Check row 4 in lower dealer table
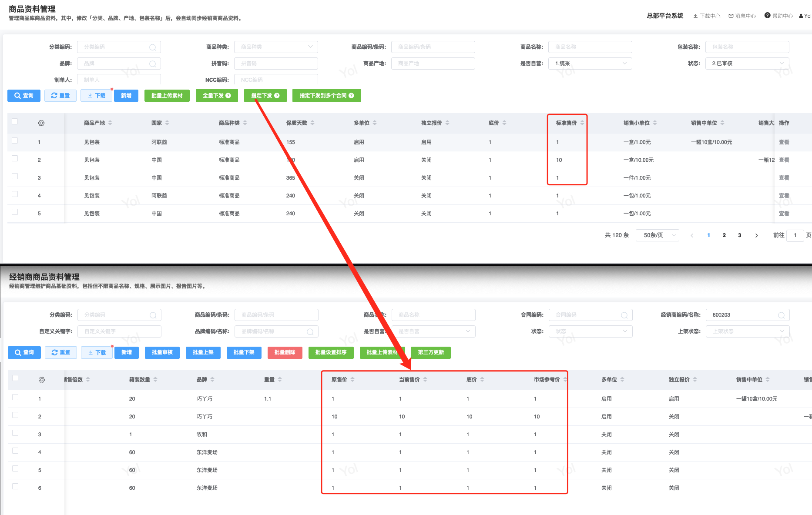 coord(15,451)
